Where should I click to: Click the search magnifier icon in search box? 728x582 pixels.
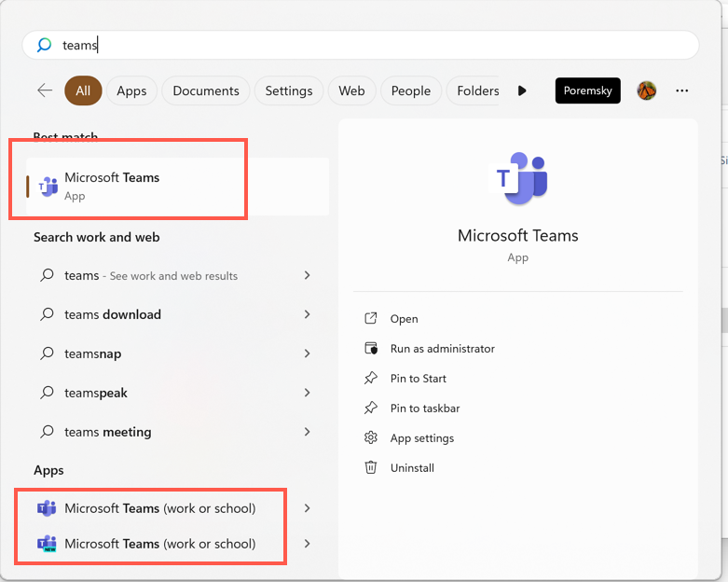tap(44, 45)
